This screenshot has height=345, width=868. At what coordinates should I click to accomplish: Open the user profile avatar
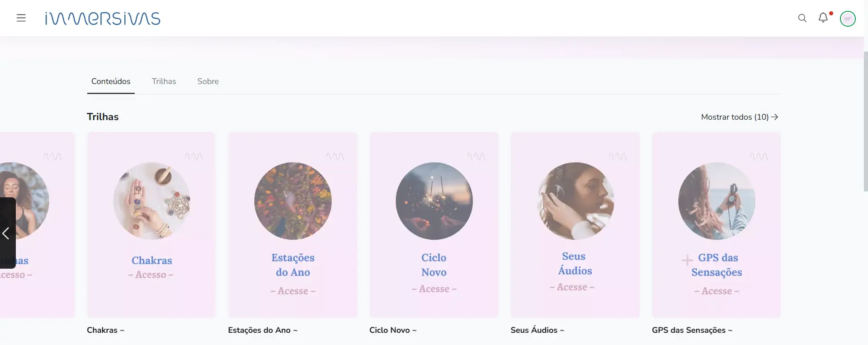pos(847,19)
